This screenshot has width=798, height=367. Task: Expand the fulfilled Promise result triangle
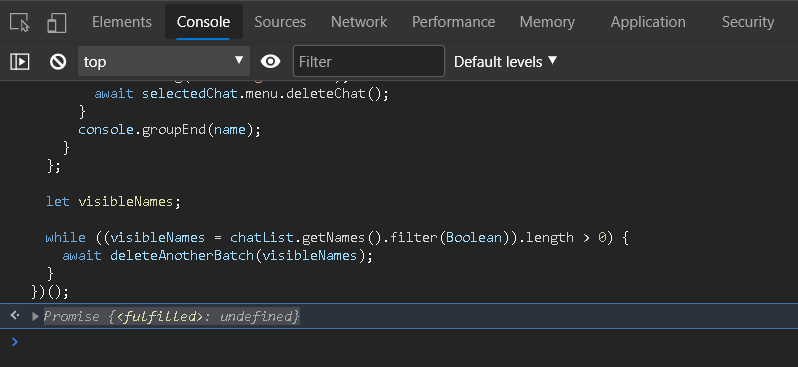(35, 317)
